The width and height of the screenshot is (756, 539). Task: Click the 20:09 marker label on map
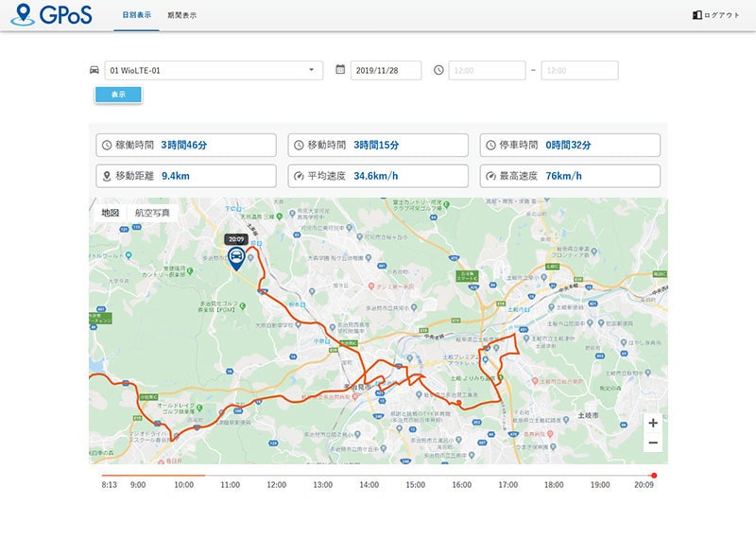coord(236,239)
